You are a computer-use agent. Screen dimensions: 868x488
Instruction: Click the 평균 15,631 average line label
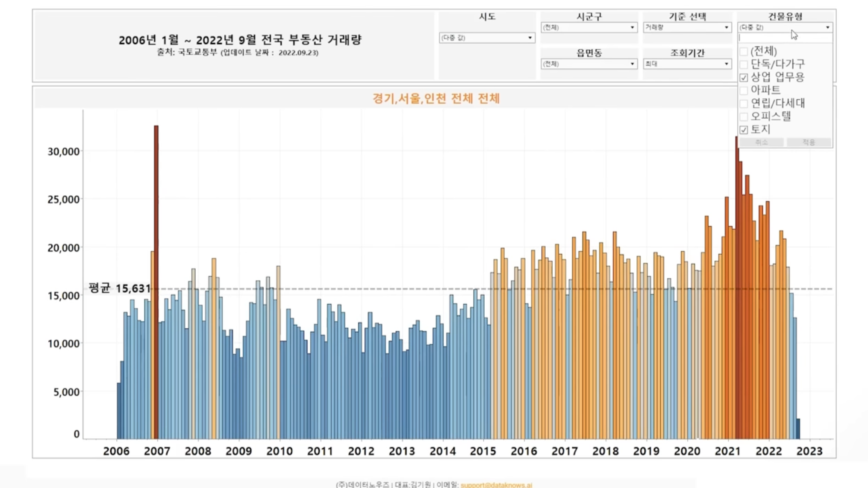point(120,288)
